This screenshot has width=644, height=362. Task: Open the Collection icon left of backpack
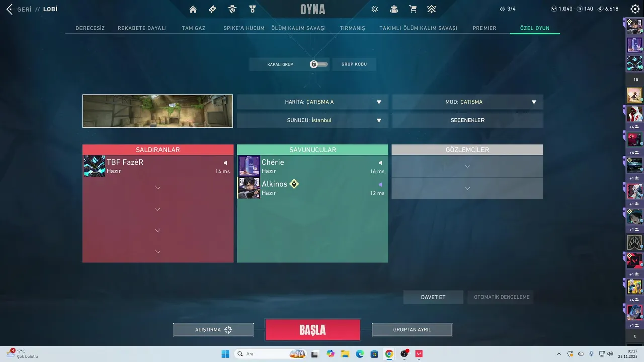375,9
